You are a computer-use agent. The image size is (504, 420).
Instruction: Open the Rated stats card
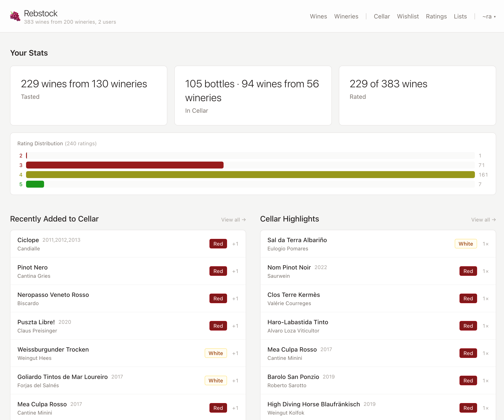point(417,95)
